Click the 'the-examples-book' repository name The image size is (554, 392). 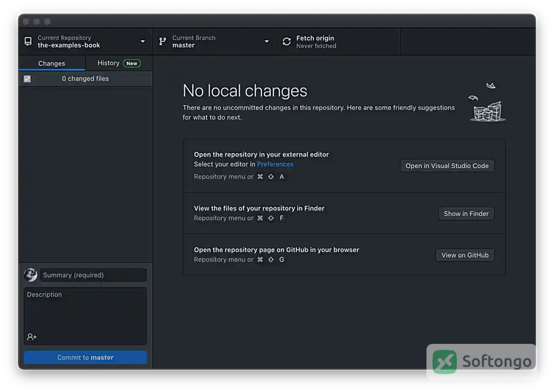(x=69, y=45)
